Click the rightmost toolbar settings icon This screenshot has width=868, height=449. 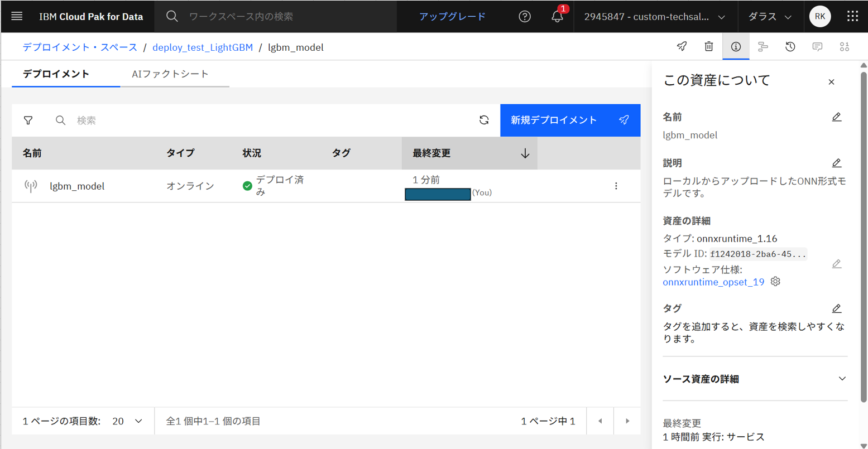(x=845, y=47)
